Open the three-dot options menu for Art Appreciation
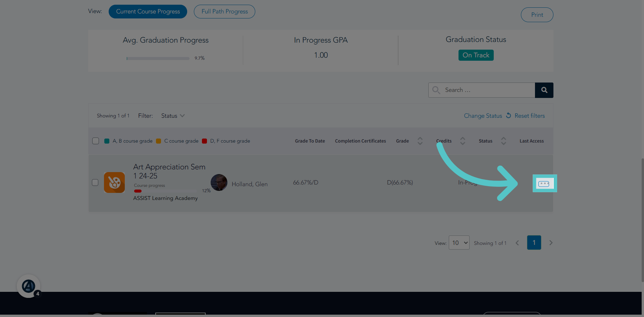 [x=544, y=183]
